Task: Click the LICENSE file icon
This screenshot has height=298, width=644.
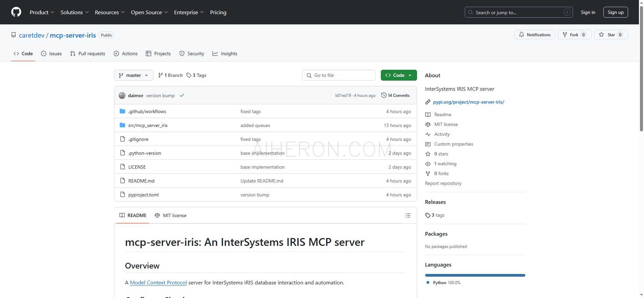Action: pyautogui.click(x=122, y=167)
